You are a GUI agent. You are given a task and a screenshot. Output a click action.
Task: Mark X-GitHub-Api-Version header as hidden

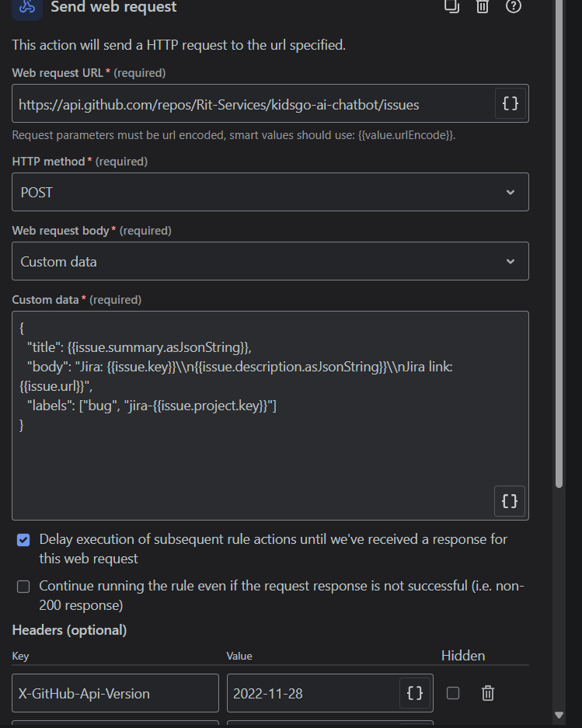coord(453,693)
